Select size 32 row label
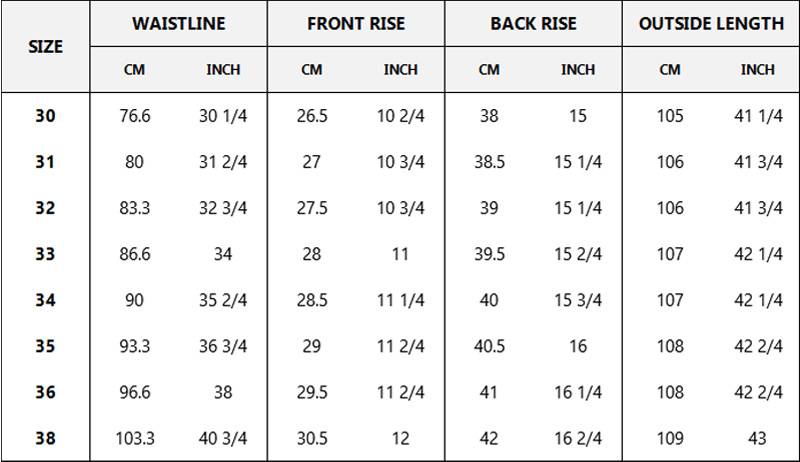 click(x=45, y=208)
